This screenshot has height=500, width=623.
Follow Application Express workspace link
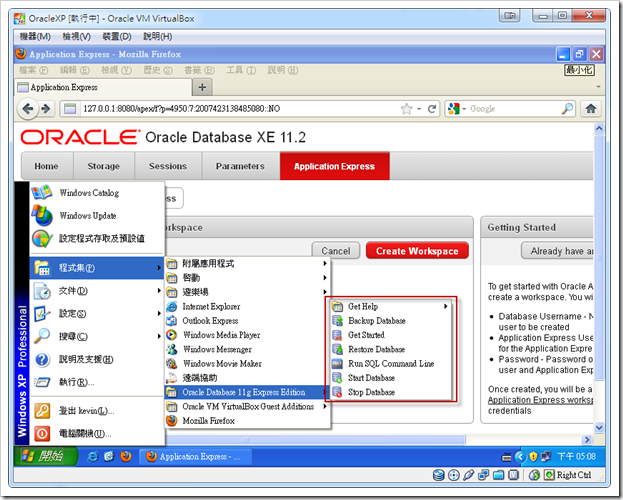point(540,400)
